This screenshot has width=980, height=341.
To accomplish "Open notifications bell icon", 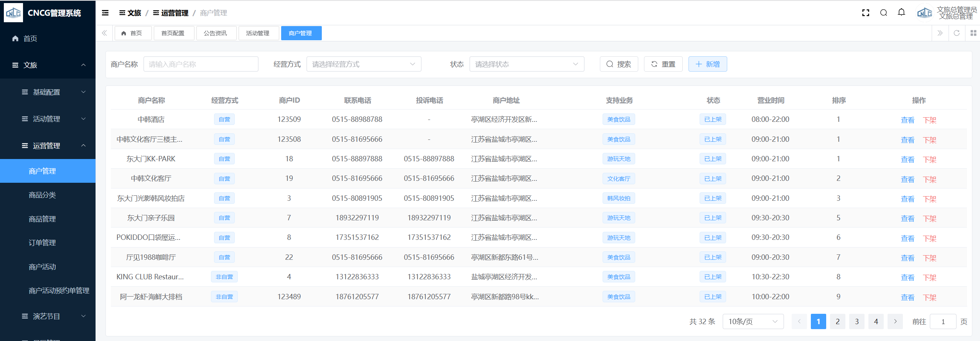I will [901, 13].
